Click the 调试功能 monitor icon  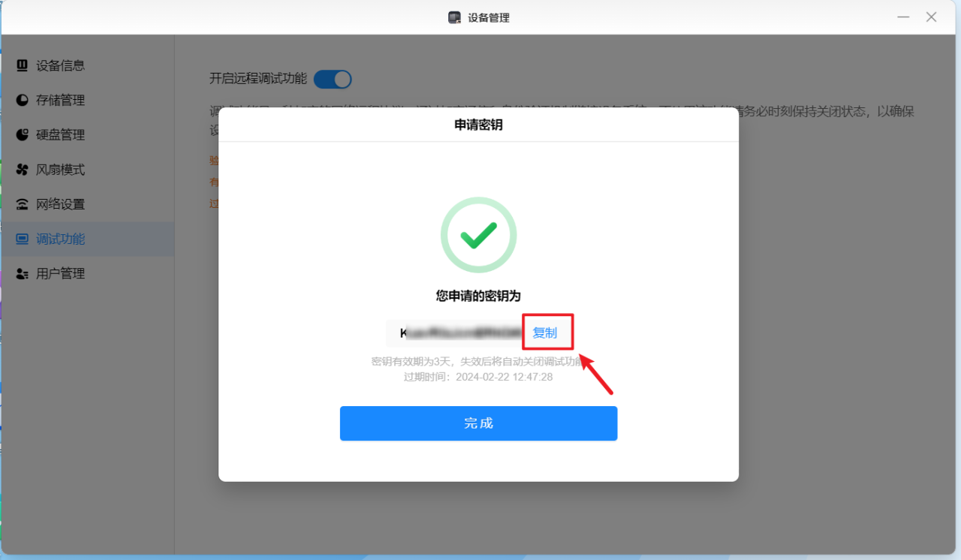click(x=22, y=239)
